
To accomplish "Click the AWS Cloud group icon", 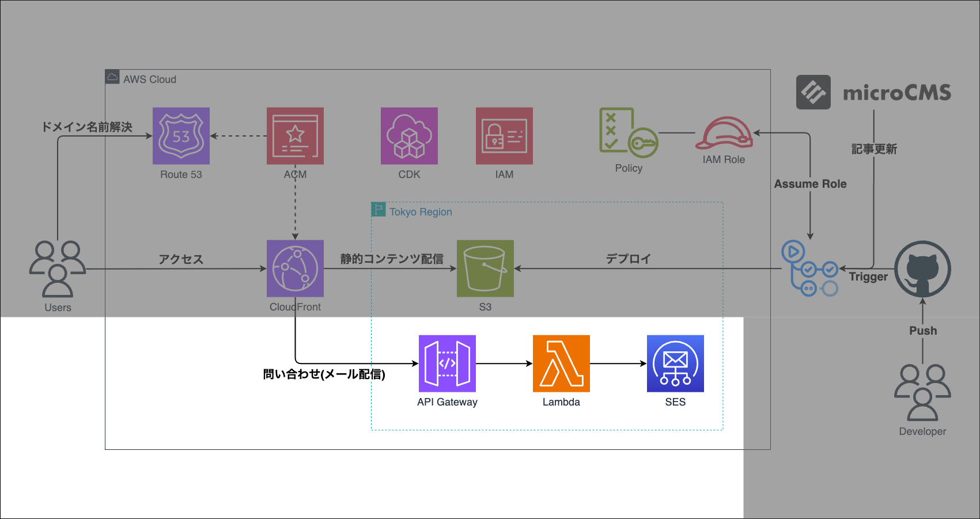I will pyautogui.click(x=112, y=77).
